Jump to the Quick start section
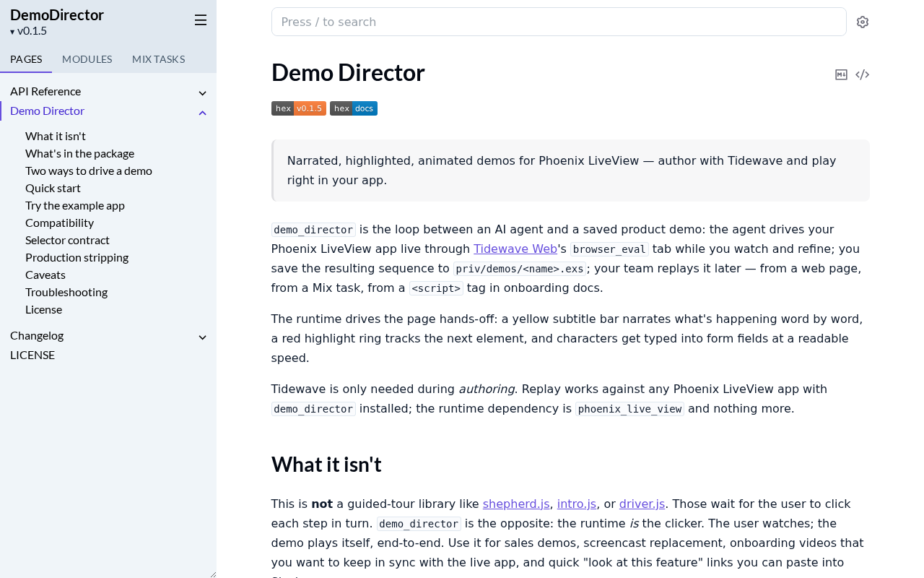The image size is (924, 578). 53,188
